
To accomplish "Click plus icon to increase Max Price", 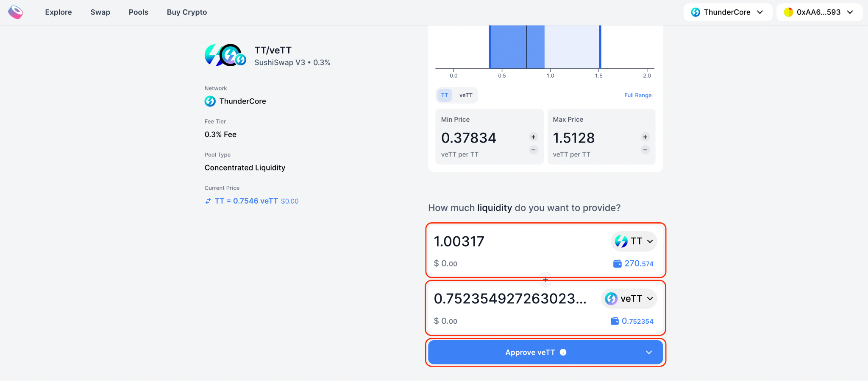I will [645, 137].
